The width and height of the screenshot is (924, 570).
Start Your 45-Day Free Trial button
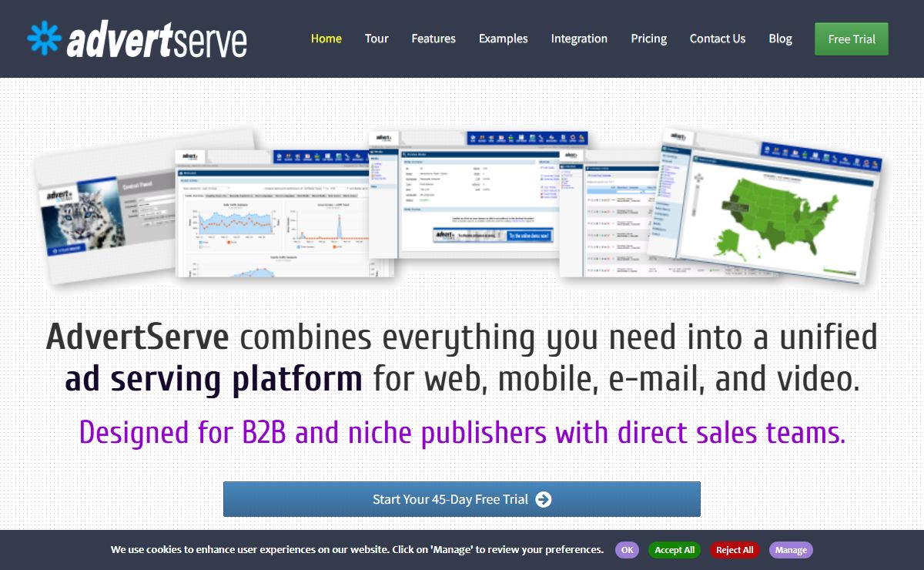[462, 499]
